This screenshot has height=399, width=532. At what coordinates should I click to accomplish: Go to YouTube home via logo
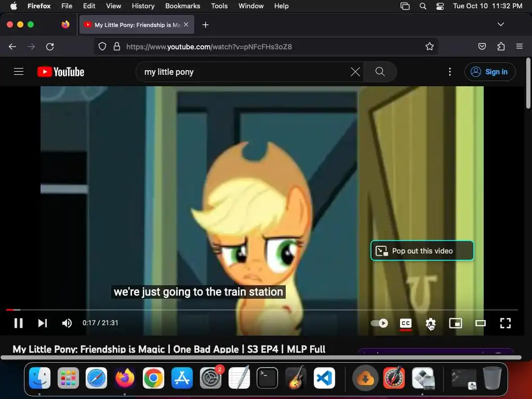click(61, 72)
